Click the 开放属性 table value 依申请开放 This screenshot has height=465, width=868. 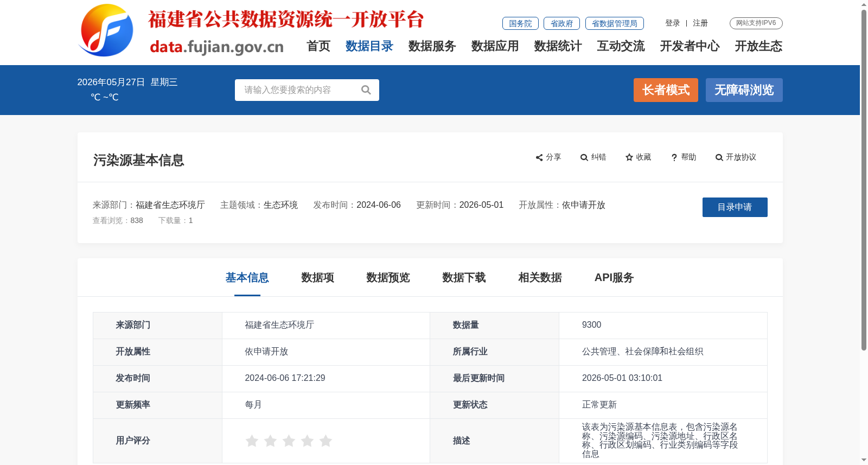pyautogui.click(x=266, y=352)
